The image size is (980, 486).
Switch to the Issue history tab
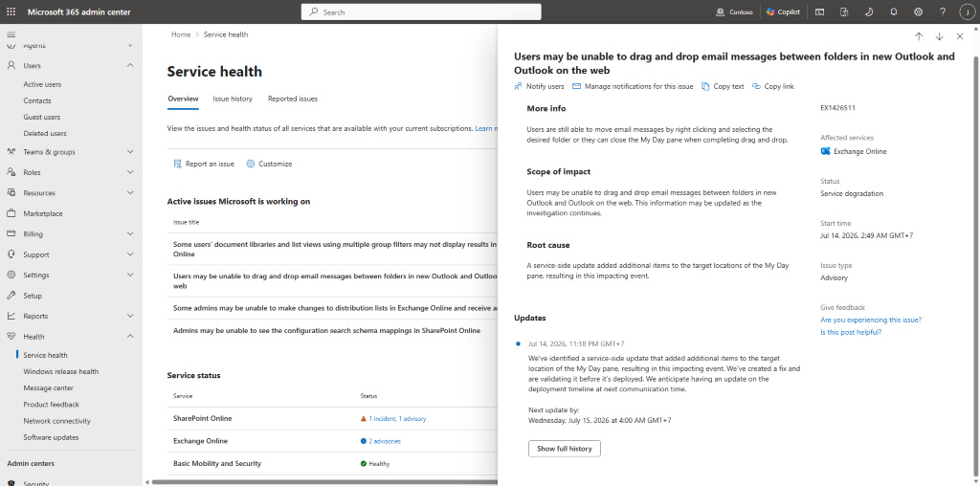233,99
